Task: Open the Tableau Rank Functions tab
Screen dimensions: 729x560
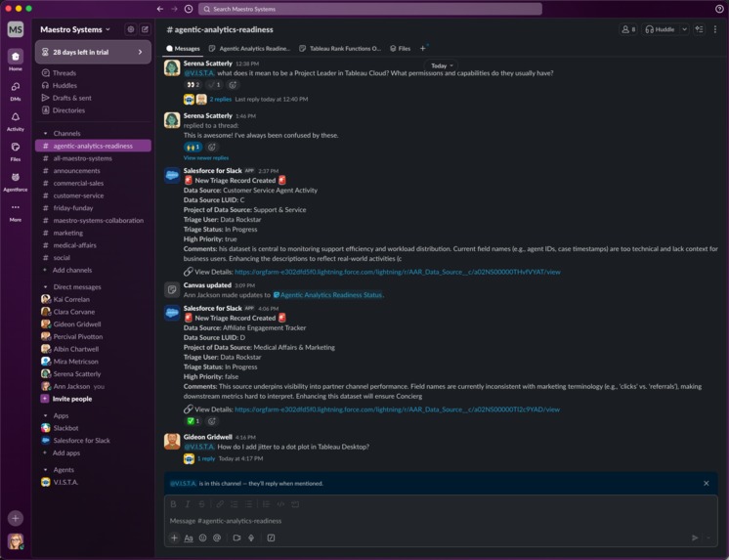Action: pyautogui.click(x=340, y=48)
